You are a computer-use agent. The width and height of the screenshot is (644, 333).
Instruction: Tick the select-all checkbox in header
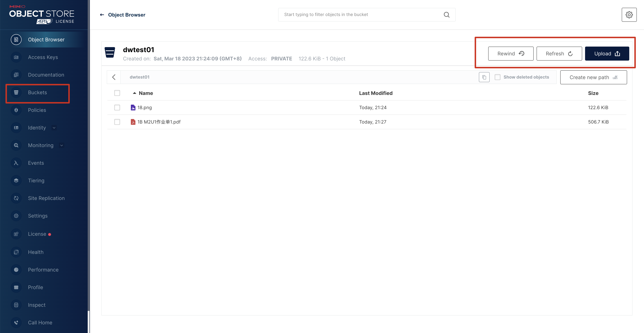[x=117, y=93]
